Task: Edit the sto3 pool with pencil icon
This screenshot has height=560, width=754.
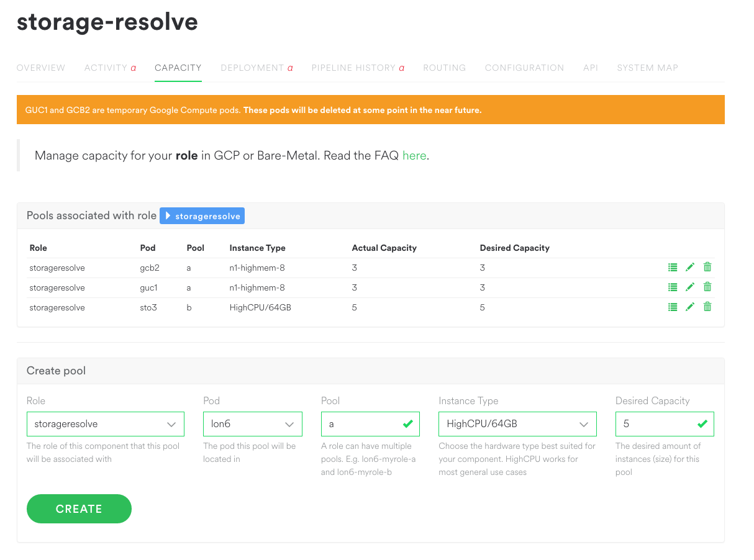Action: click(690, 307)
